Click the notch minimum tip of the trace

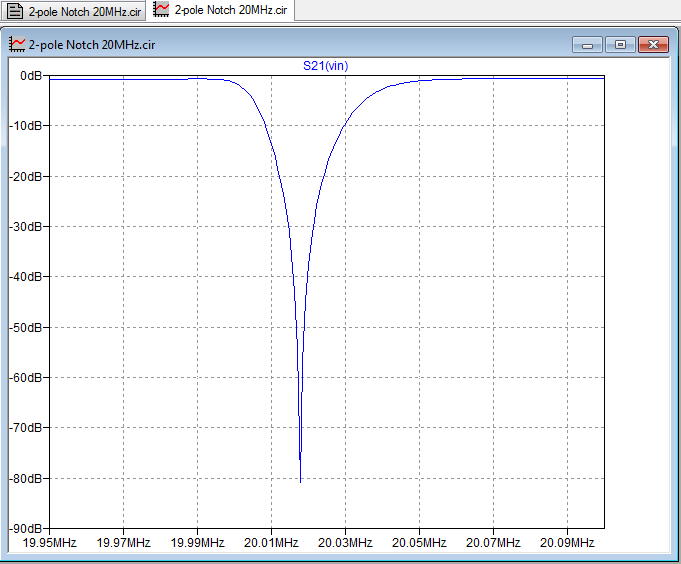[301, 481]
